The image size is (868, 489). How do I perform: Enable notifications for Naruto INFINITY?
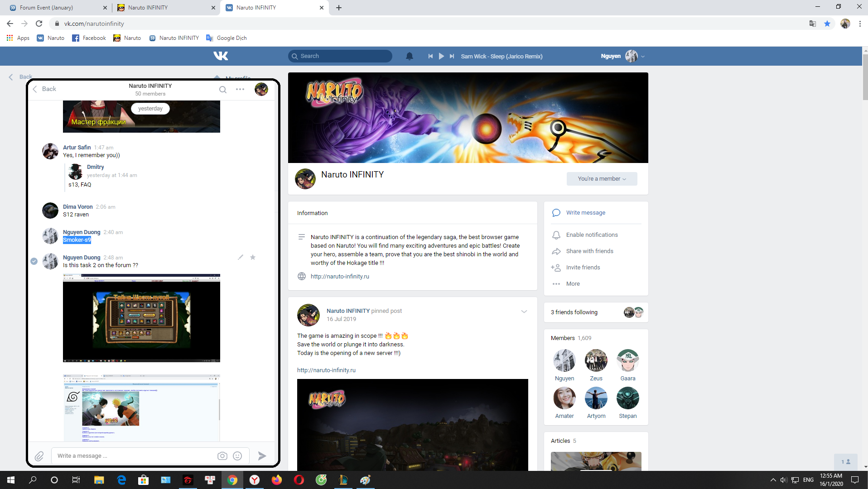(592, 235)
